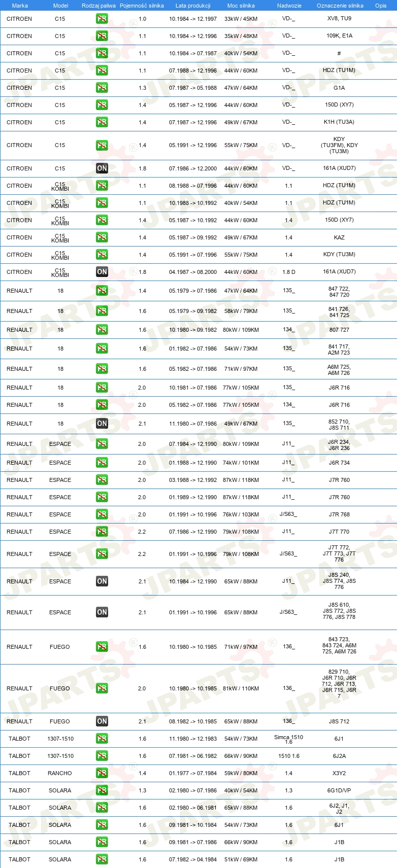Click petrol icon in Talbot RANCHO row
The height and width of the screenshot is (868, 397).
click(102, 773)
